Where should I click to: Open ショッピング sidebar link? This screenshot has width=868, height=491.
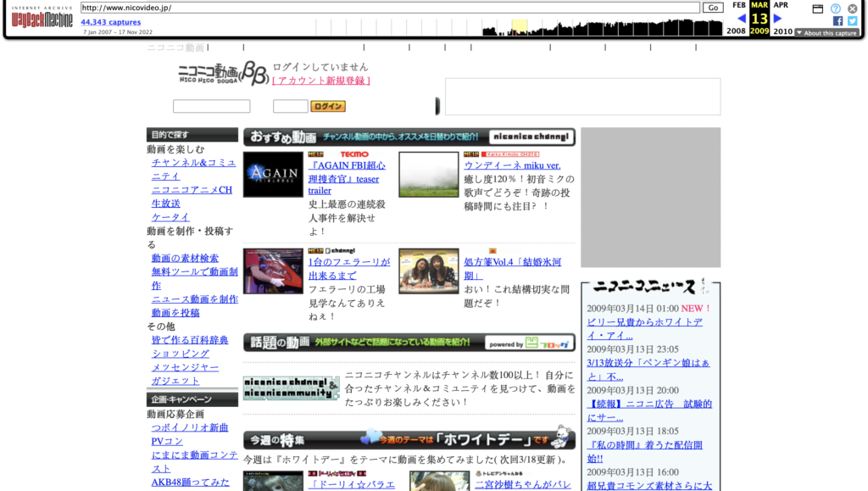[180, 354]
